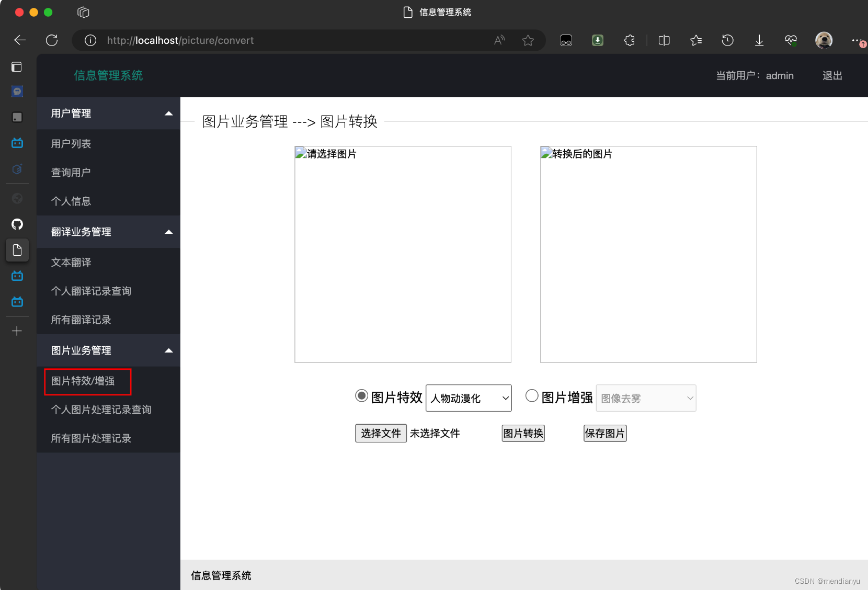Click the Favorites star icon

click(x=696, y=40)
